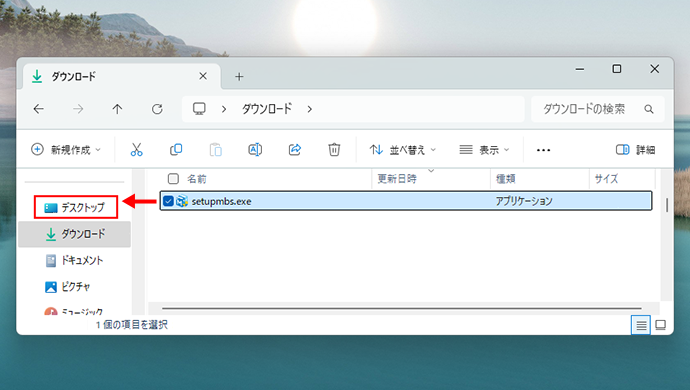Sort by サイズ column header
The width and height of the screenshot is (690, 390).
point(606,179)
